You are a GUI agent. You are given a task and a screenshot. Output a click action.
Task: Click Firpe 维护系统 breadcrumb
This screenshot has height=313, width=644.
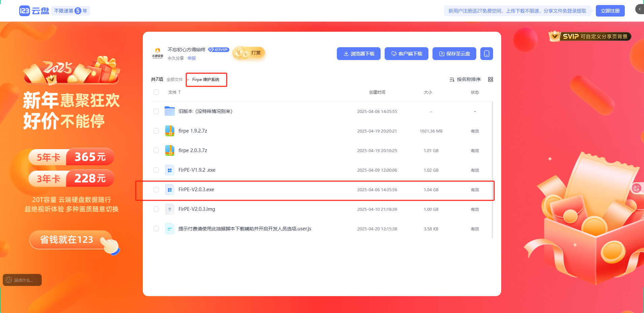(206, 80)
